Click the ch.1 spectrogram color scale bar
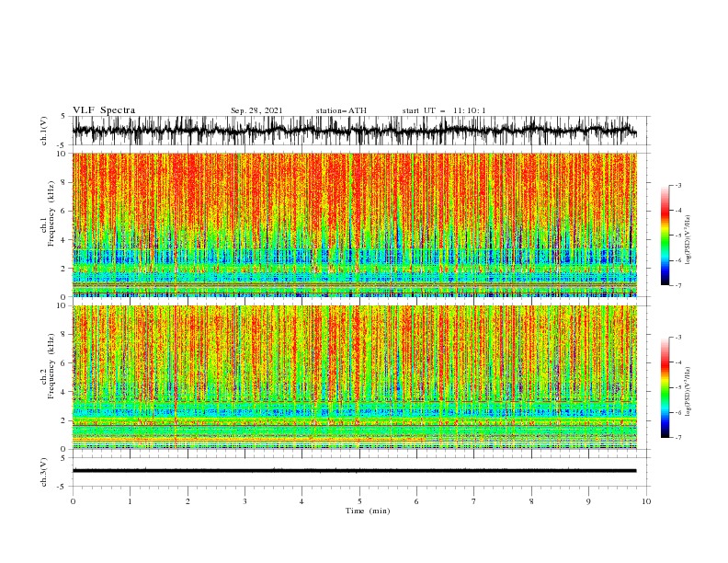The image size is (728, 563). pos(665,236)
